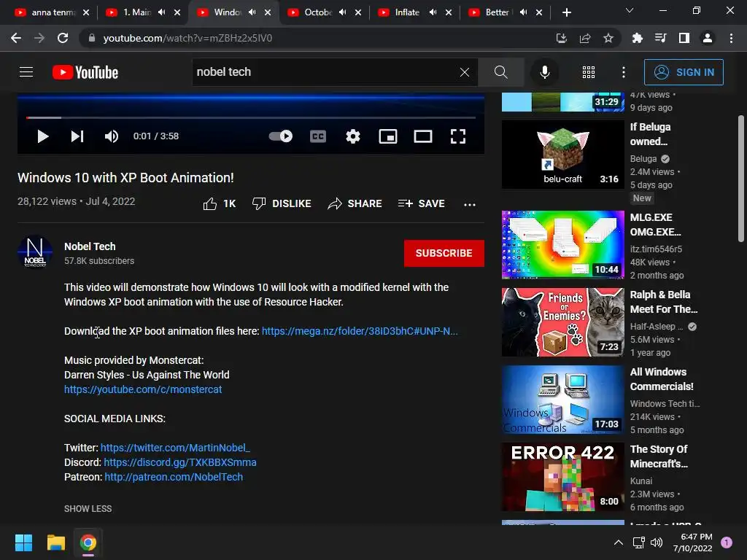Mute the Inflate tab audio icon
The image size is (747, 560).
click(x=433, y=12)
